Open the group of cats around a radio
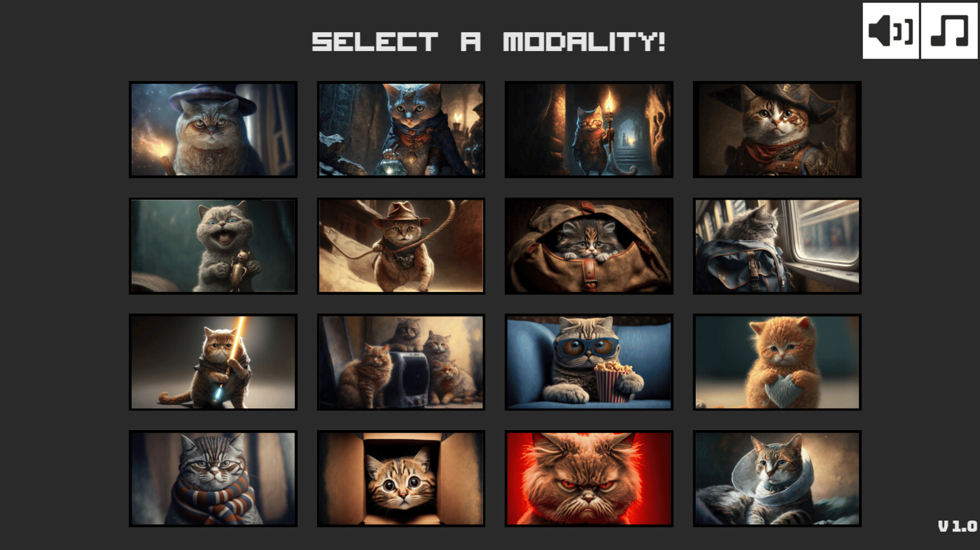 [401, 362]
